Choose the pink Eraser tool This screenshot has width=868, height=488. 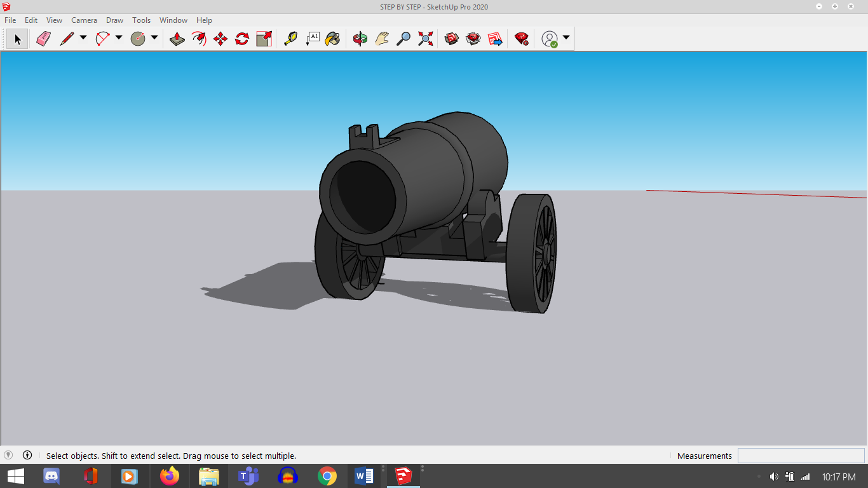(x=43, y=39)
